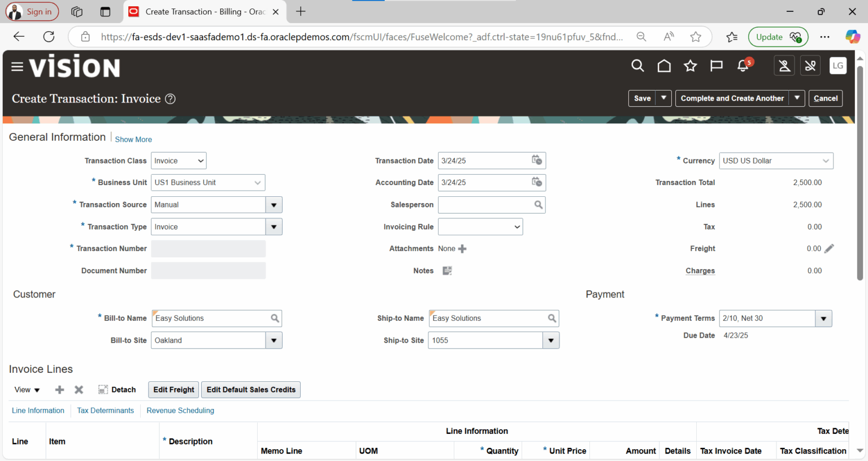Open Favorites via the star icon
The image size is (868, 461).
coord(690,66)
